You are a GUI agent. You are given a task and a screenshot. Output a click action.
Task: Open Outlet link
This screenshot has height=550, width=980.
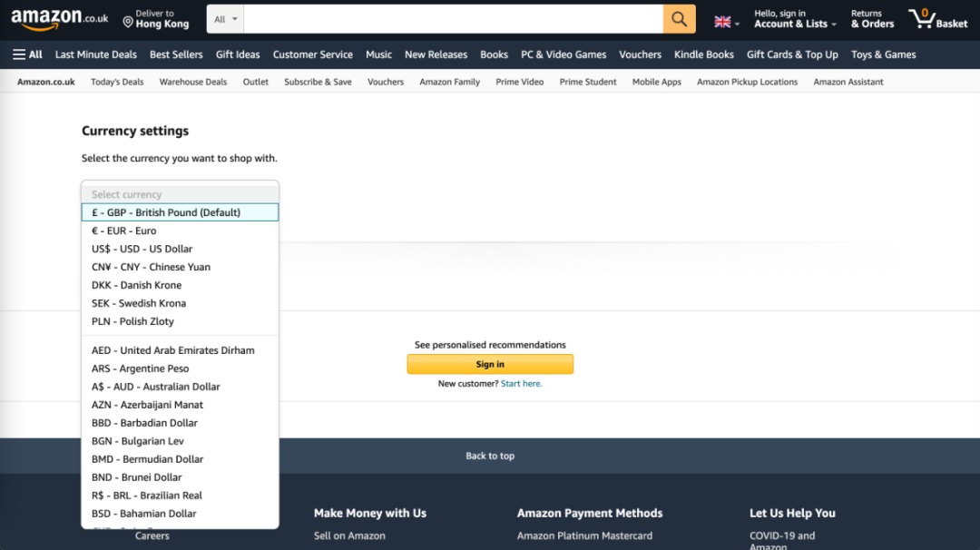256,82
